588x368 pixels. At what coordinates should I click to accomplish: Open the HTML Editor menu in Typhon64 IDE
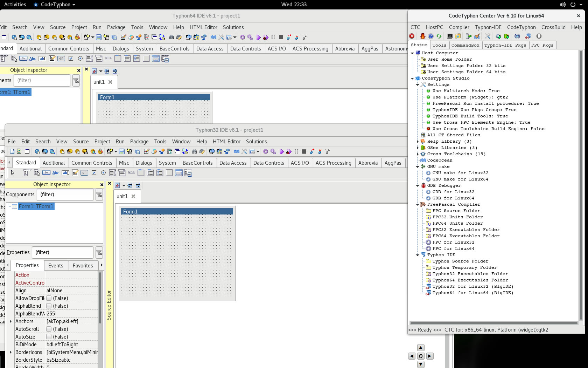click(203, 27)
